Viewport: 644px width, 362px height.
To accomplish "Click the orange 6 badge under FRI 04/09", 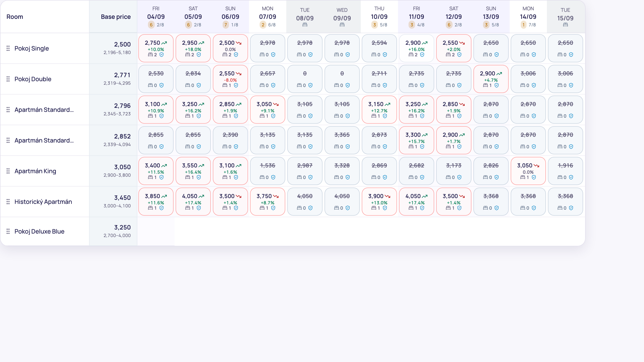I will [x=151, y=25].
